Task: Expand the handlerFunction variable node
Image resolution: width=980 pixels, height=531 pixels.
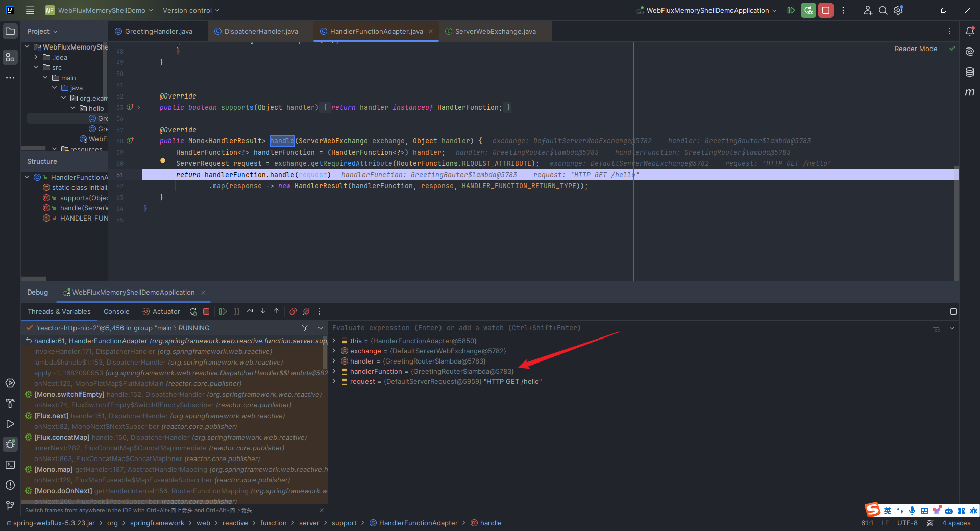Action: coord(334,371)
